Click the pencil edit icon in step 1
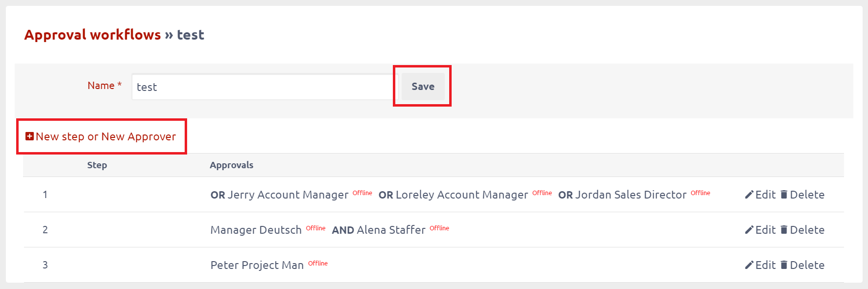 pyautogui.click(x=749, y=195)
